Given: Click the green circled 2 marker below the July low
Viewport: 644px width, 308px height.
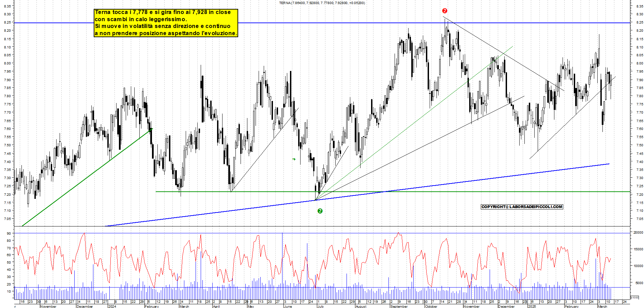Looking at the screenshot, I should click(320, 211).
